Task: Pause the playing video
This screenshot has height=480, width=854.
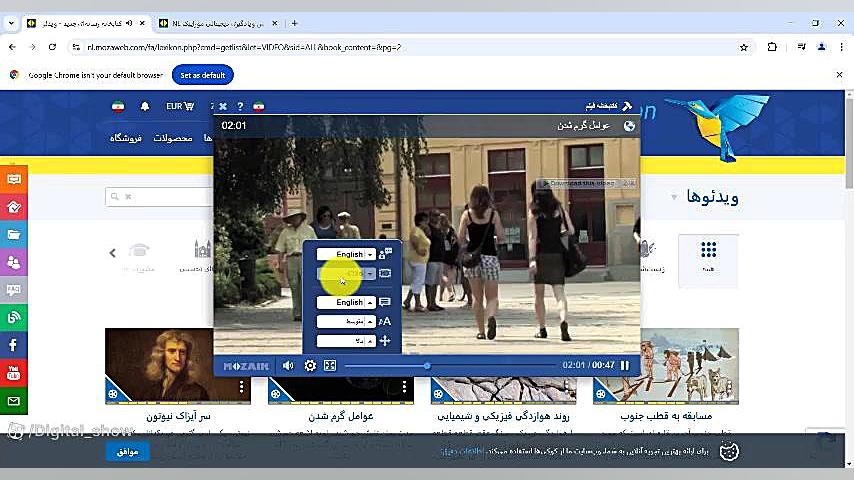Action: click(625, 365)
